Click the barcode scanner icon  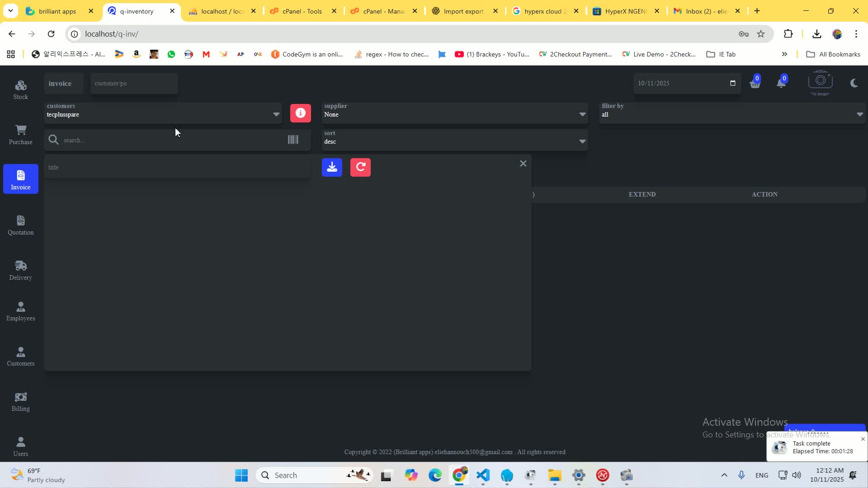293,140
